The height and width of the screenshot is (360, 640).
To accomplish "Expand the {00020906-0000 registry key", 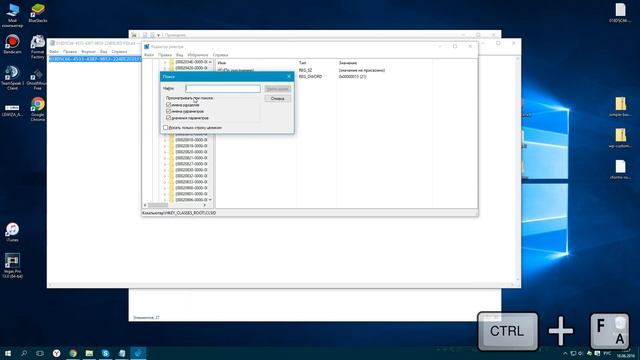I will point(165,200).
